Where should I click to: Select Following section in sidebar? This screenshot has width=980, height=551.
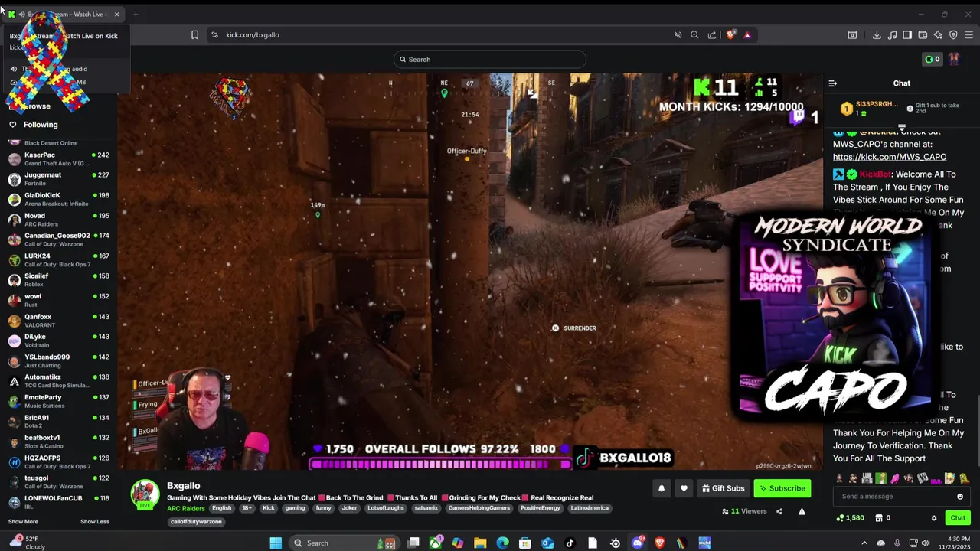[41, 125]
